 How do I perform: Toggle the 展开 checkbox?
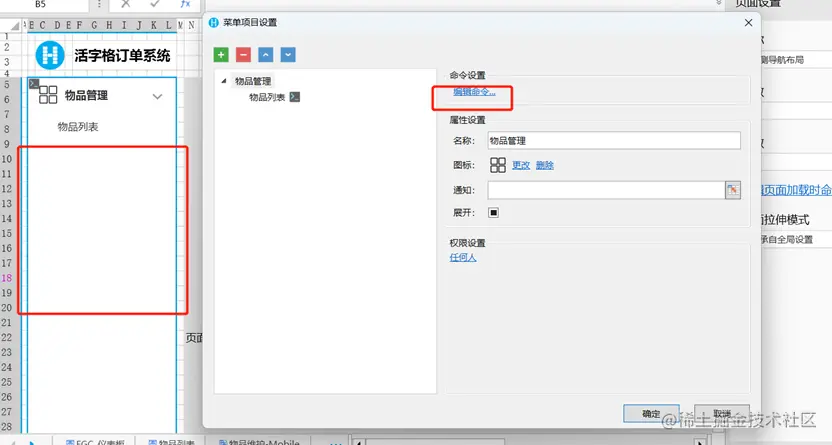[x=493, y=213]
